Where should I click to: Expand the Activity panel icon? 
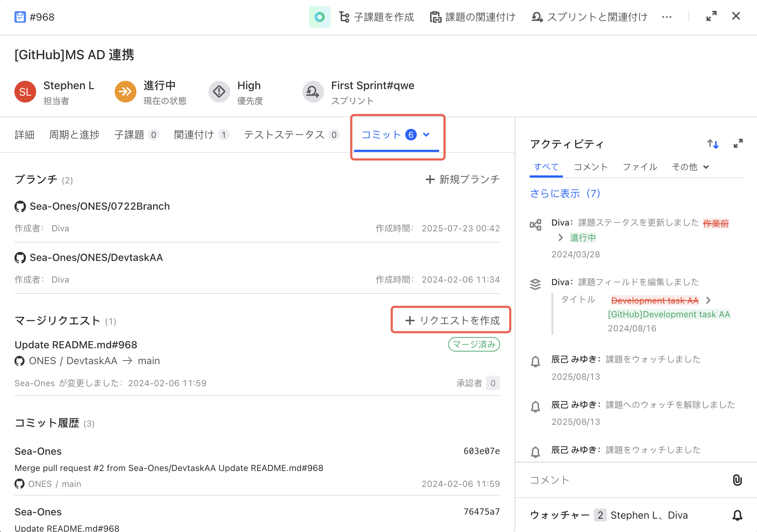pyautogui.click(x=738, y=144)
